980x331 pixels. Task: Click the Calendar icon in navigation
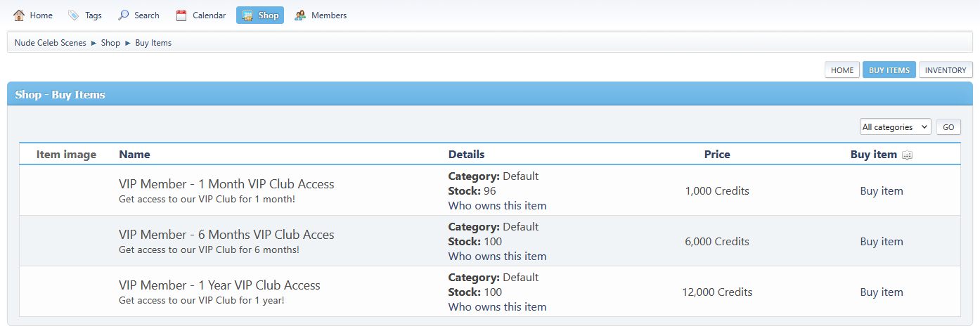(181, 15)
